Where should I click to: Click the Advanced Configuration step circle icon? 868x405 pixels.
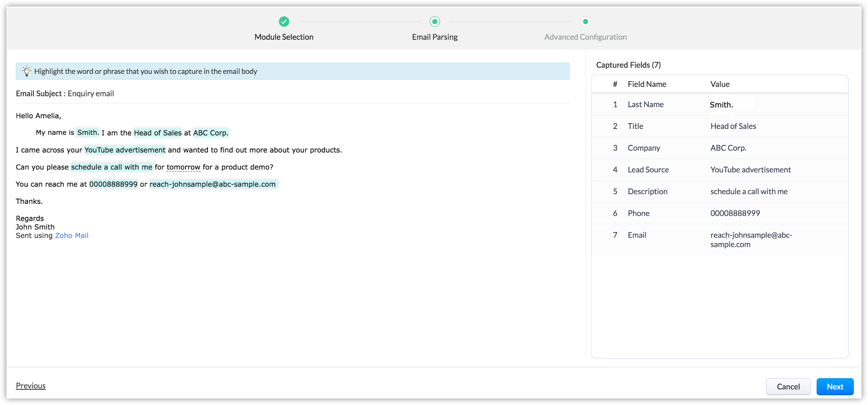coord(585,22)
